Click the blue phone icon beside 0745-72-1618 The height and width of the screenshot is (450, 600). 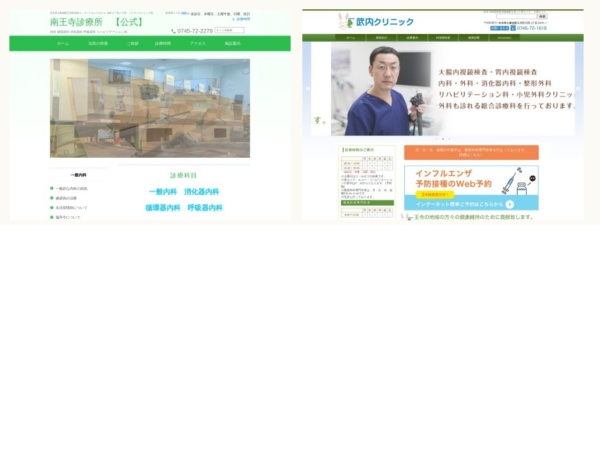click(x=513, y=28)
